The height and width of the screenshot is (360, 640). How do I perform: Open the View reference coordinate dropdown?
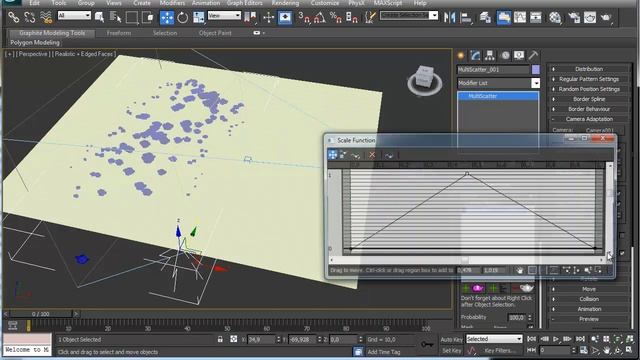click(x=224, y=16)
